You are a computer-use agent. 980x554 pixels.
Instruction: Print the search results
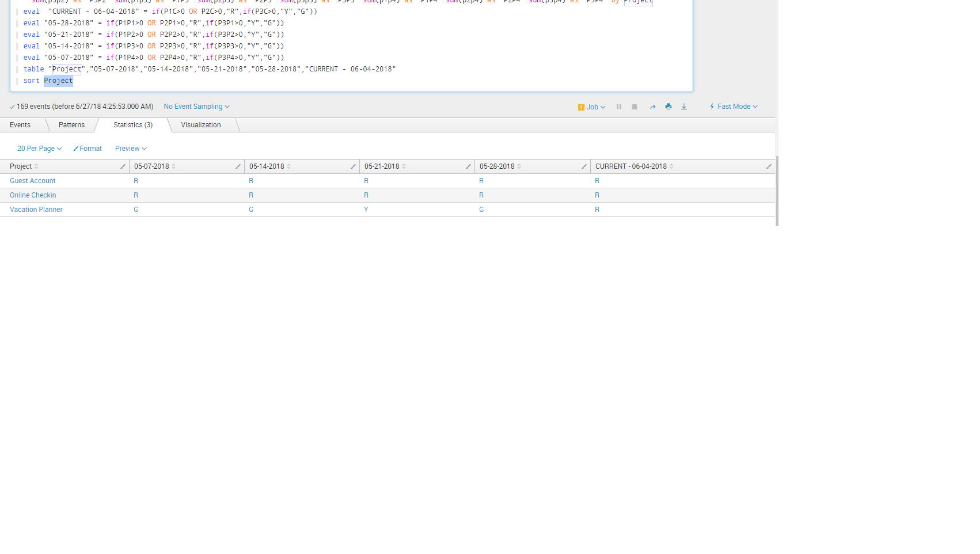coord(668,107)
